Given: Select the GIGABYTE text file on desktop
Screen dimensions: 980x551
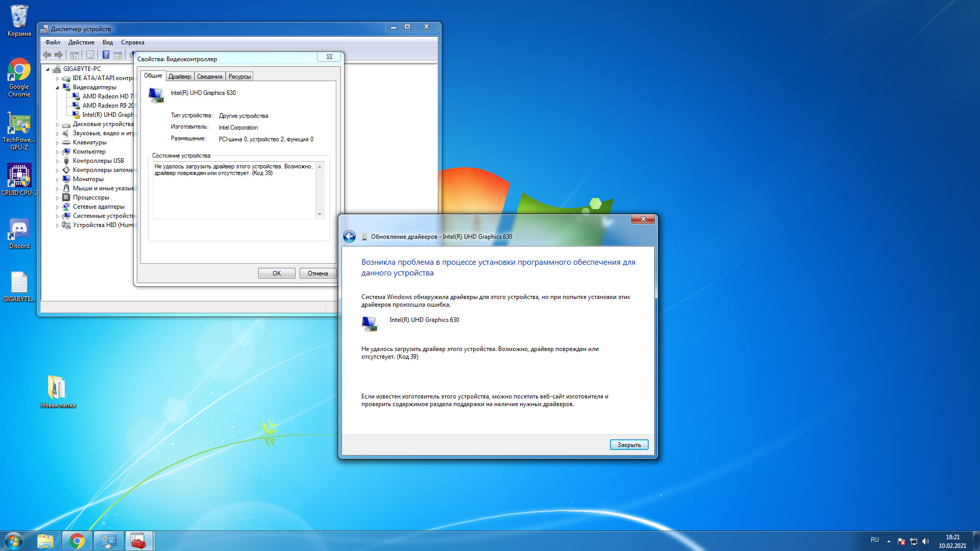Looking at the screenshot, I should (x=19, y=286).
